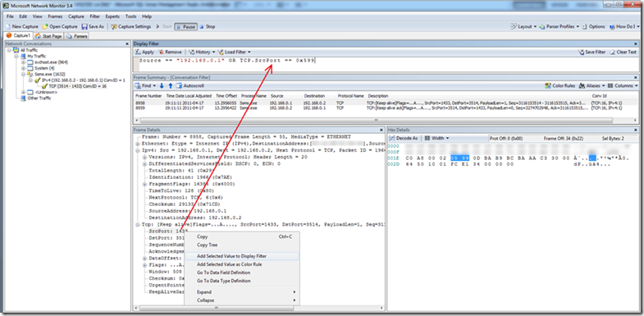Choose Add Selected Value to Display Filter

pyautogui.click(x=242, y=256)
